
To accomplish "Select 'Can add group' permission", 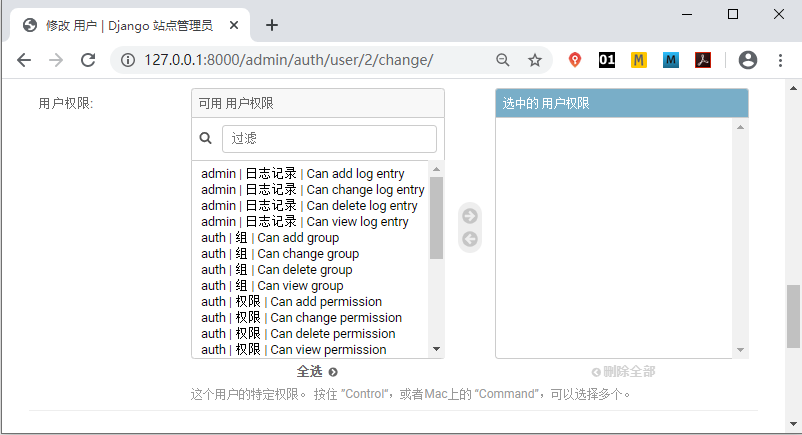I will pyautogui.click(x=310, y=237).
